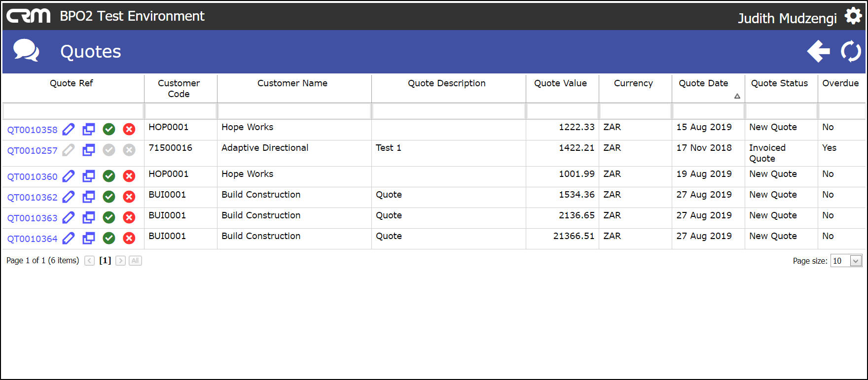
Task: Sort by the Quote Value column header
Action: [560, 83]
